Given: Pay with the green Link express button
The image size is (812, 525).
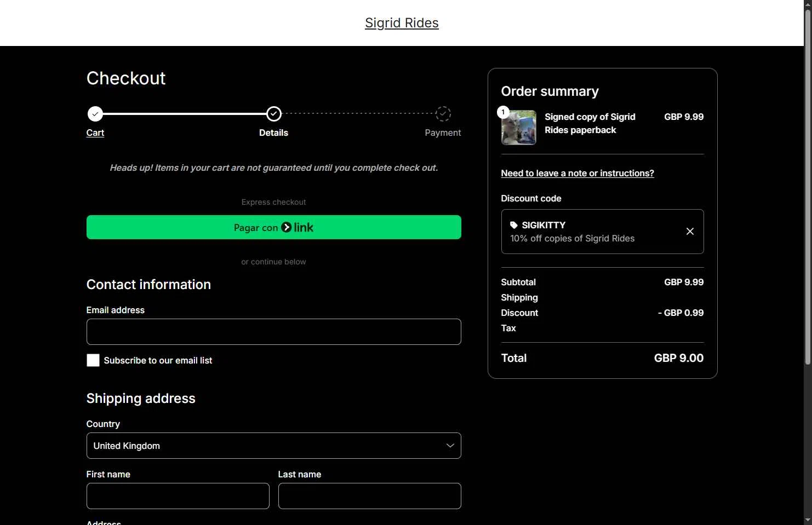Looking at the screenshot, I should pyautogui.click(x=274, y=227).
